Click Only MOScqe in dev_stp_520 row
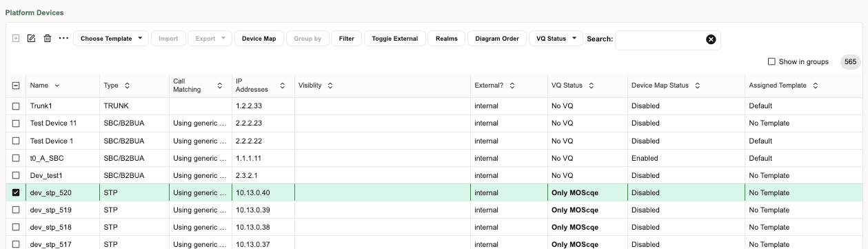Image resolution: width=868 pixels, height=249 pixels. point(575,193)
